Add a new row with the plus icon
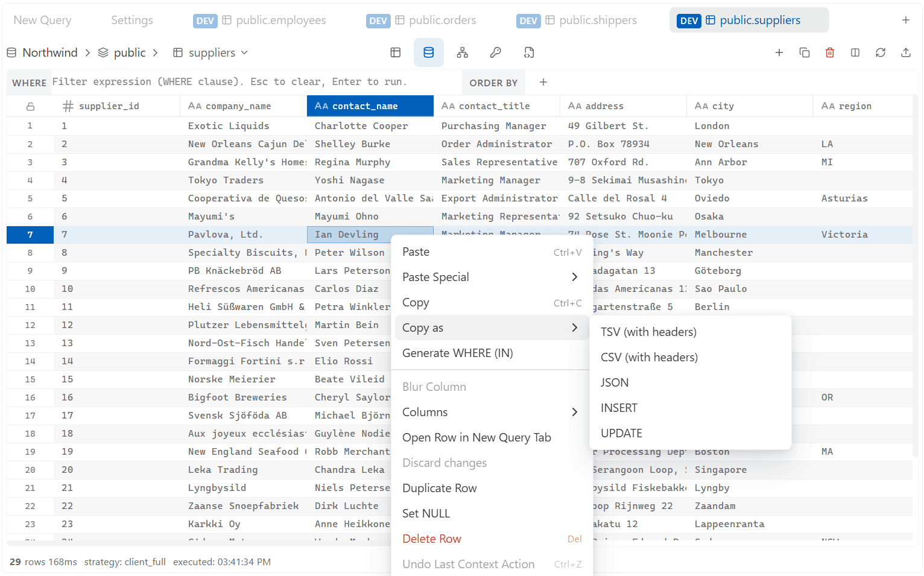This screenshot has width=924, height=576. tap(779, 52)
